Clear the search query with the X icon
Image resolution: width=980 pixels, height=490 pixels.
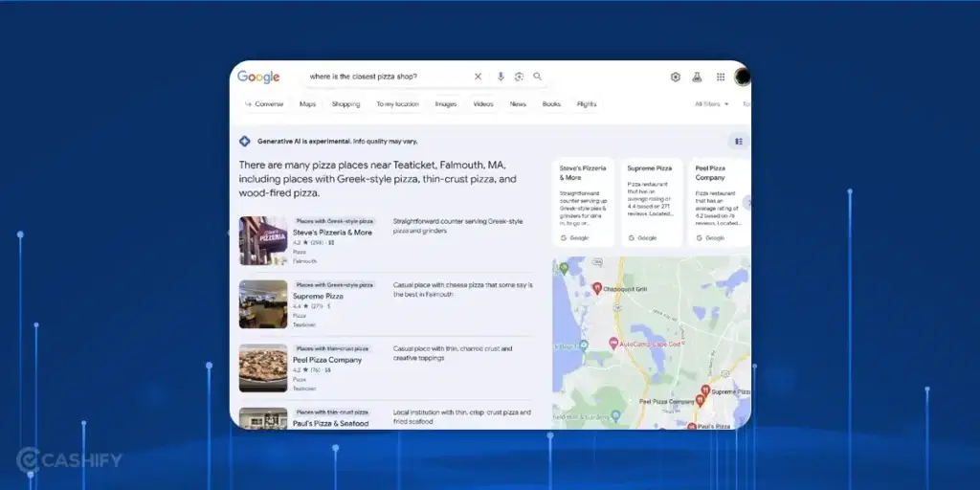(x=479, y=77)
